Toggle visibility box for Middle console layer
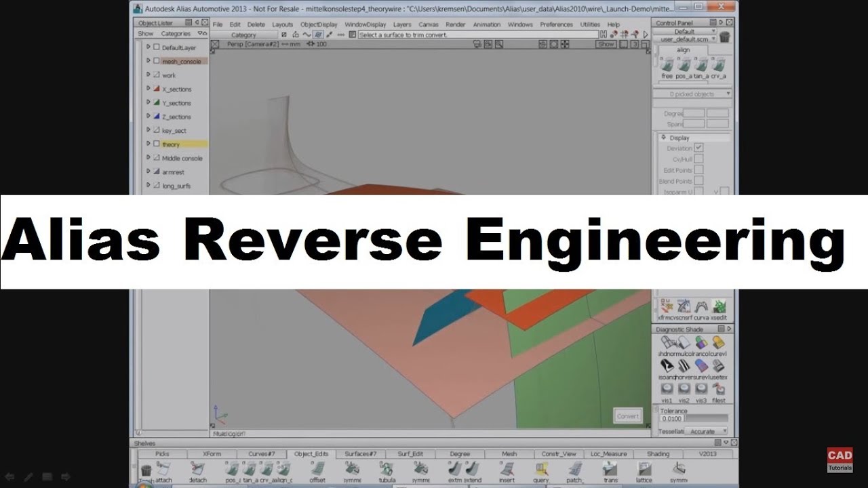 [157, 158]
